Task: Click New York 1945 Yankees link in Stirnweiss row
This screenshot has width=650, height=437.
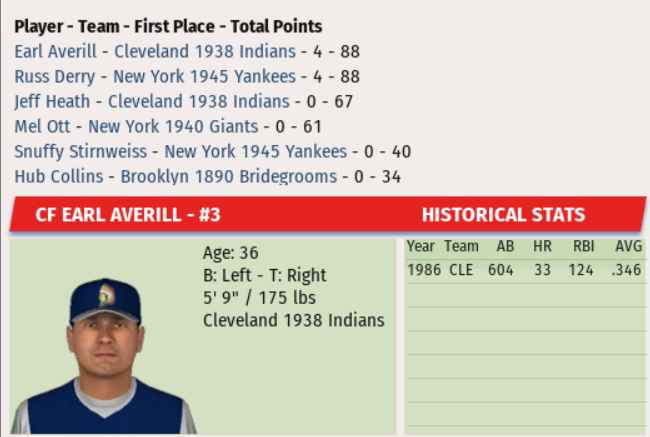Action: click(x=255, y=151)
